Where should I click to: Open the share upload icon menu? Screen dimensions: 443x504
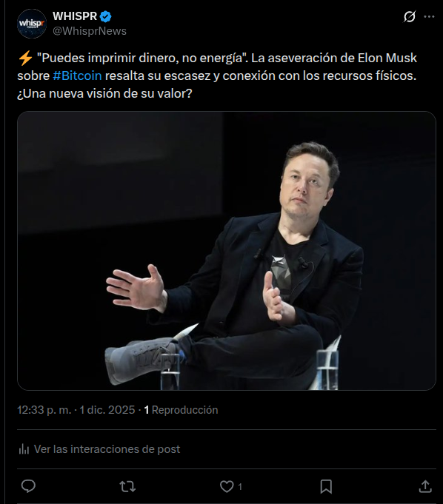(x=425, y=486)
